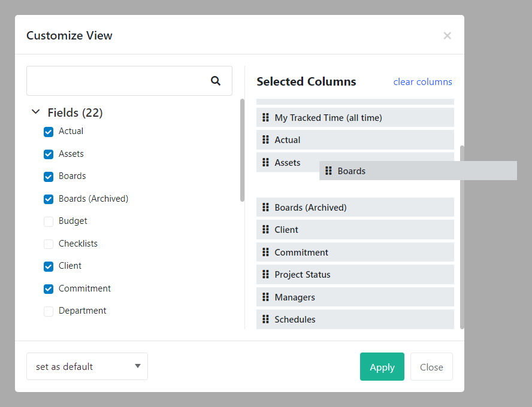Click the drag handle beside Project Status
Image resolution: width=532 pixels, height=407 pixels.
click(266, 274)
